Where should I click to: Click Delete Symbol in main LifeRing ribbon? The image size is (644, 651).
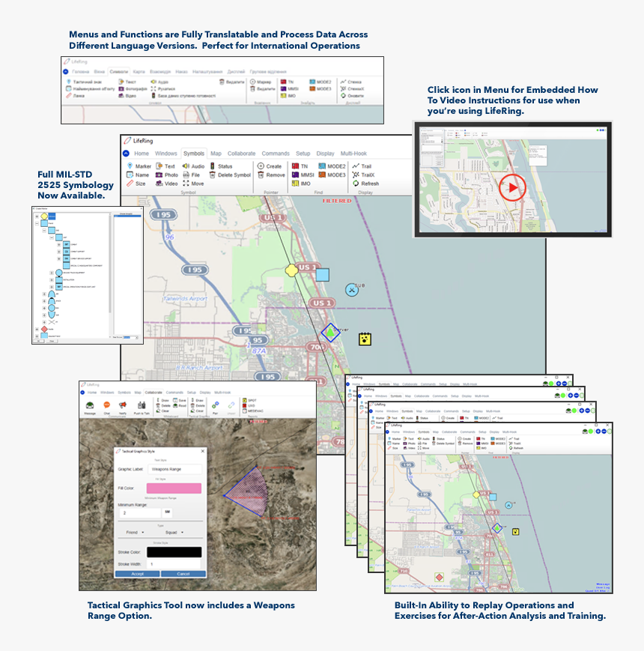click(231, 175)
